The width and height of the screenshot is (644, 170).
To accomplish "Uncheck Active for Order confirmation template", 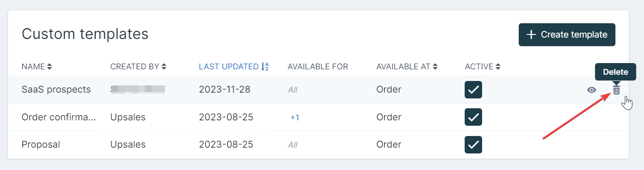I will [474, 117].
